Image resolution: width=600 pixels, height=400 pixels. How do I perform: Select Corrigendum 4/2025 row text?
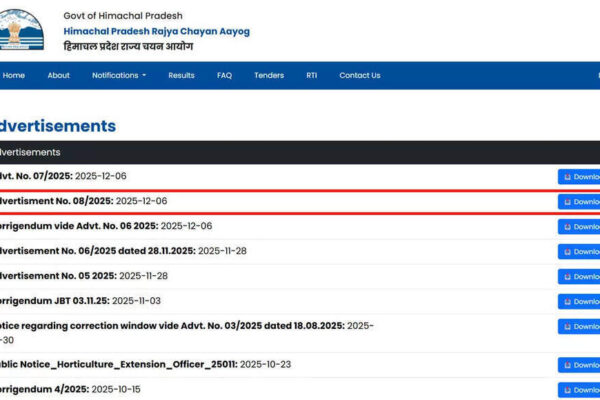(x=70, y=389)
